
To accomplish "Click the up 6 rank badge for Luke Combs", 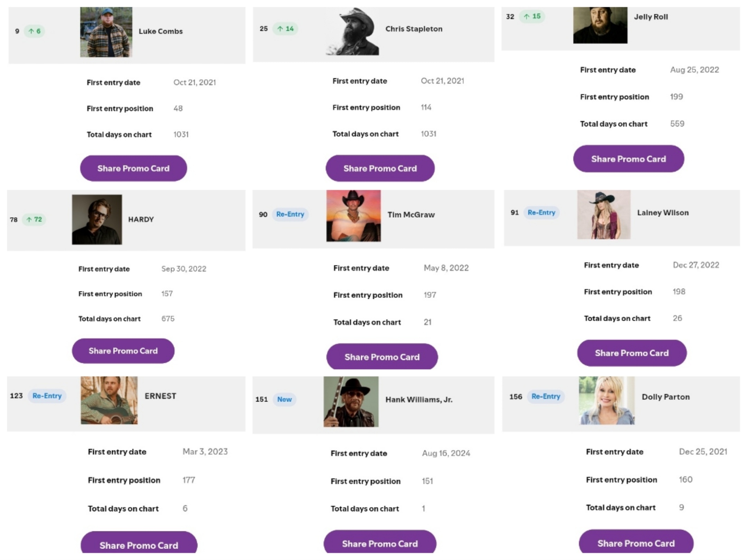I will [35, 31].
